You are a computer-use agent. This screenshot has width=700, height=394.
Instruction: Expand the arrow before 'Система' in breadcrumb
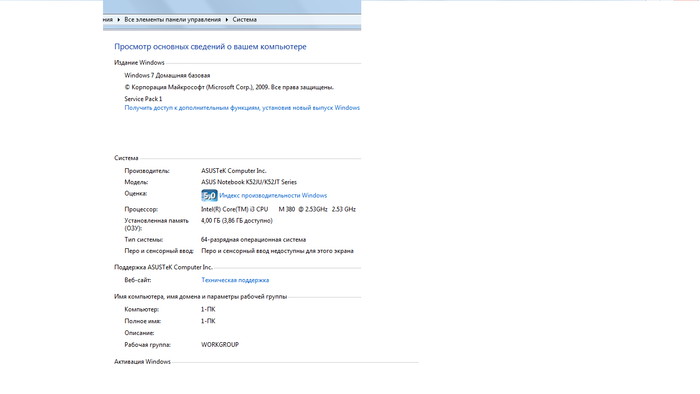[x=227, y=20]
